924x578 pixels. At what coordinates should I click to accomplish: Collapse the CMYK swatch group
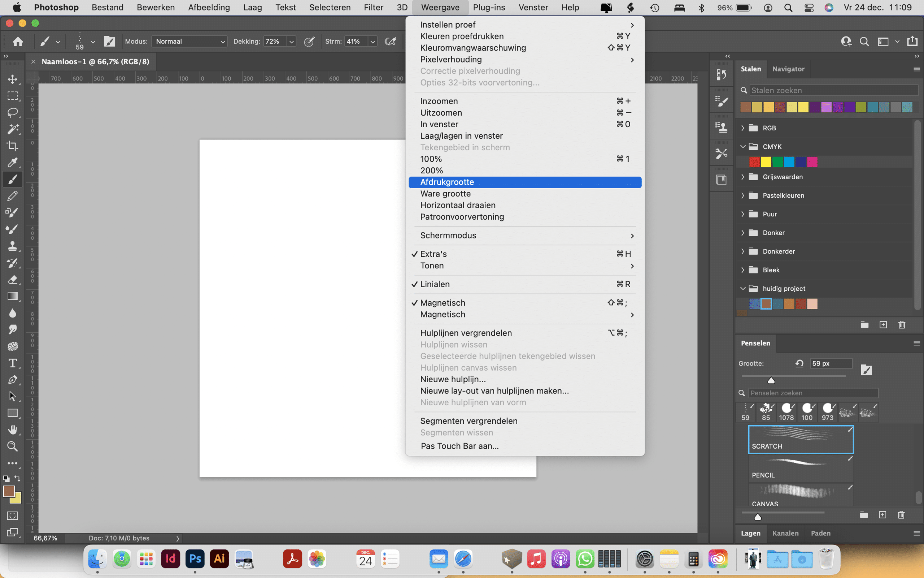pos(743,146)
